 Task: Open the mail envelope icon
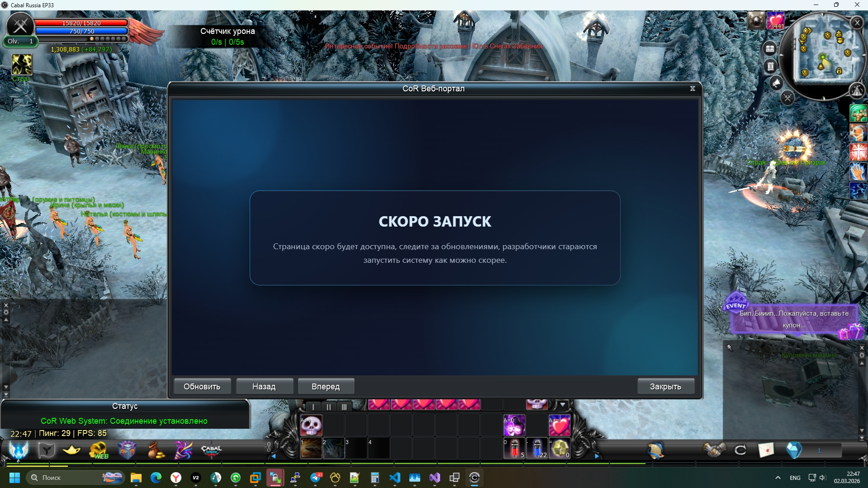pyautogui.click(x=766, y=450)
